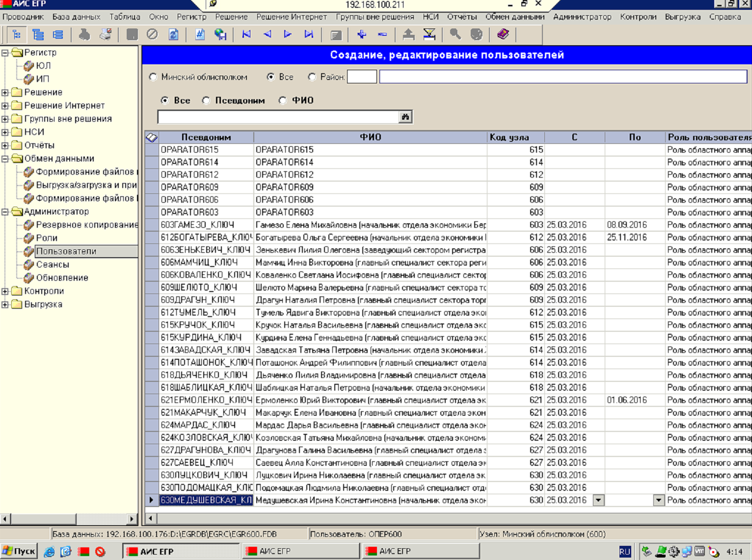The width and height of the screenshot is (752, 560).
Task: Select the Все radio beside Псевдоним
Action: [x=165, y=100]
